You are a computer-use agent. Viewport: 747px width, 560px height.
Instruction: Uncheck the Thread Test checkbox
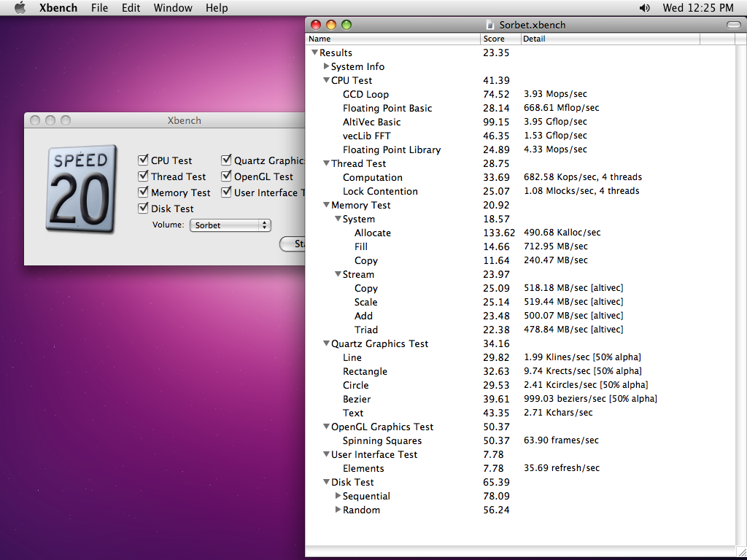[x=143, y=176]
